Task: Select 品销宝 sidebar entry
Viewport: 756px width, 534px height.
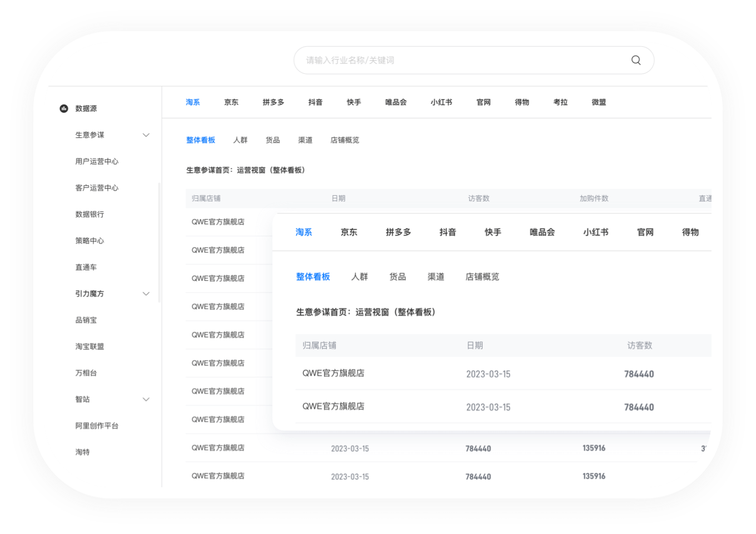Action: (86, 320)
